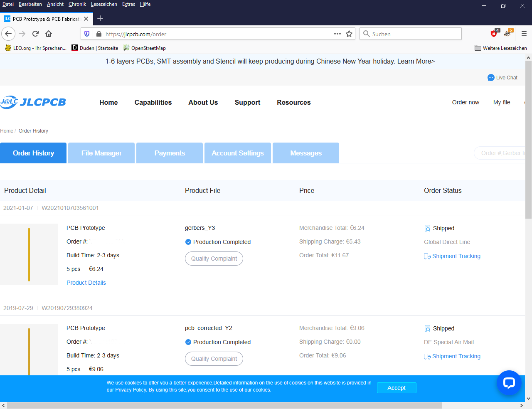This screenshot has height=409, width=532.
Task: Open the tracking protection shield icon
Action: pyautogui.click(x=87, y=34)
